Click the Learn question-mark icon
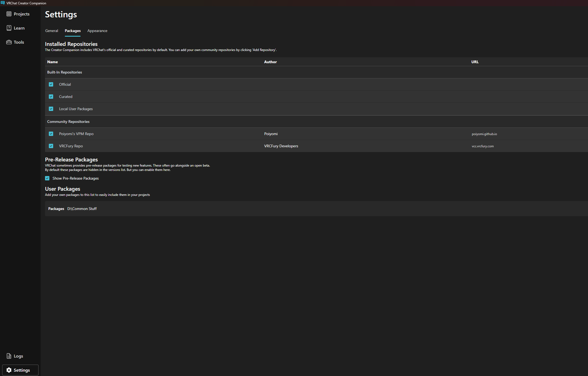 pos(9,28)
